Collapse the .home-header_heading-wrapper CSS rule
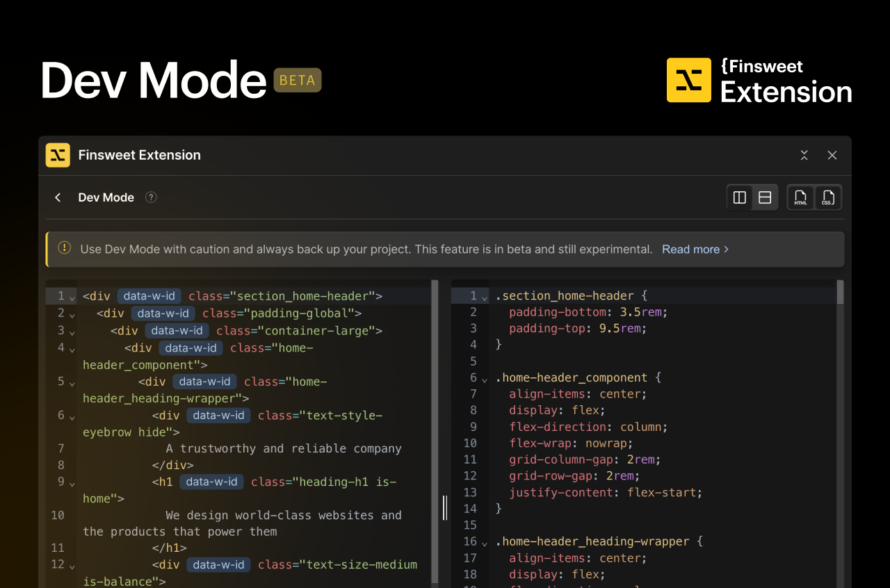 [x=483, y=542]
